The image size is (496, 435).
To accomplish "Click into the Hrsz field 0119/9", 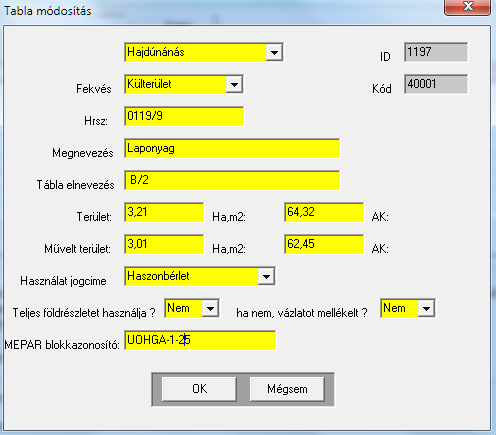I will pos(184,116).
